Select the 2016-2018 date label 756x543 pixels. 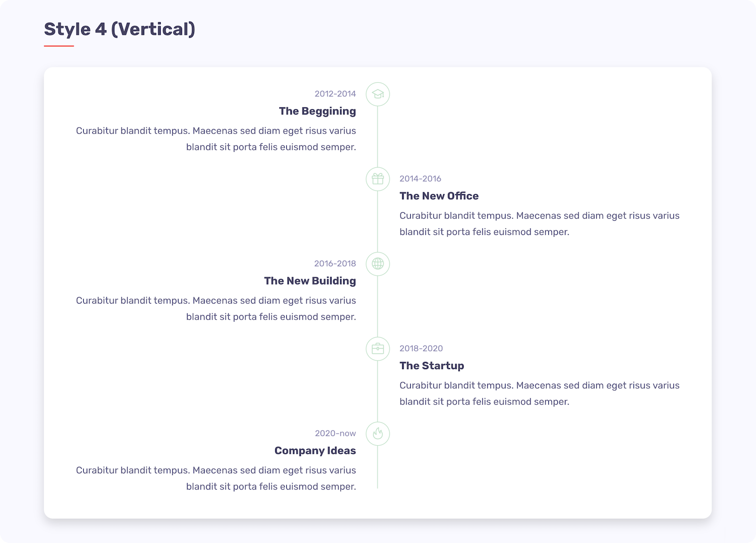(335, 264)
